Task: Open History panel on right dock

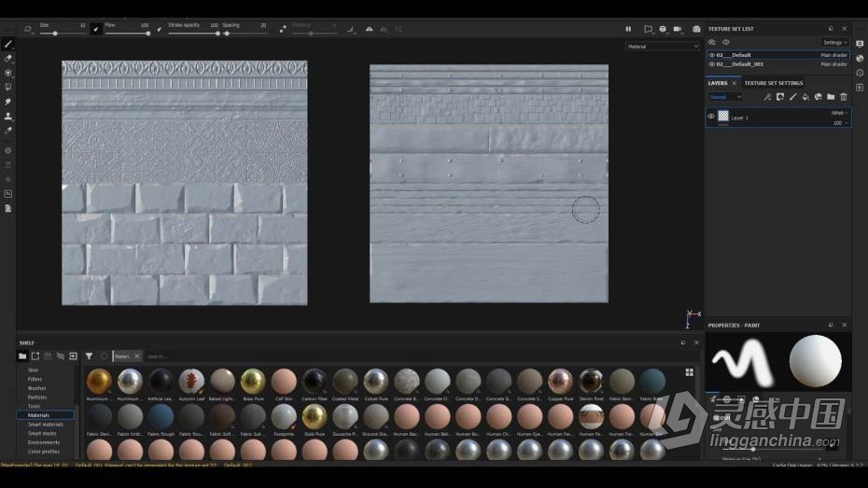Action: pyautogui.click(x=860, y=73)
